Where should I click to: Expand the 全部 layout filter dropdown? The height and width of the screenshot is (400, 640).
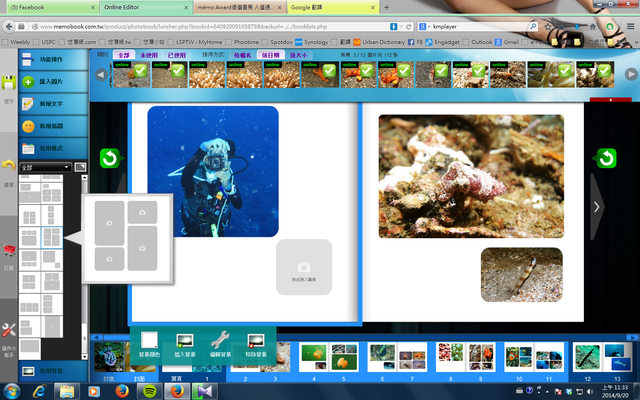(x=45, y=167)
